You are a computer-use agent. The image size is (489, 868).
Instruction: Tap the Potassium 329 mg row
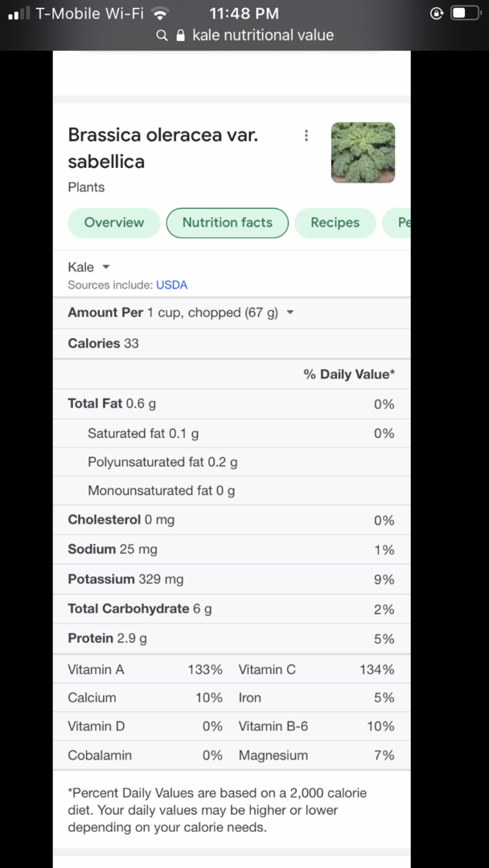[x=232, y=579]
